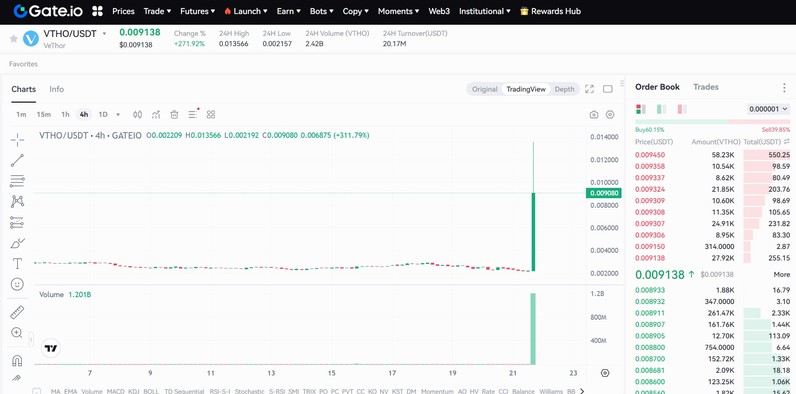Switch to the Info tab
The height and width of the screenshot is (394, 796).
(x=56, y=89)
